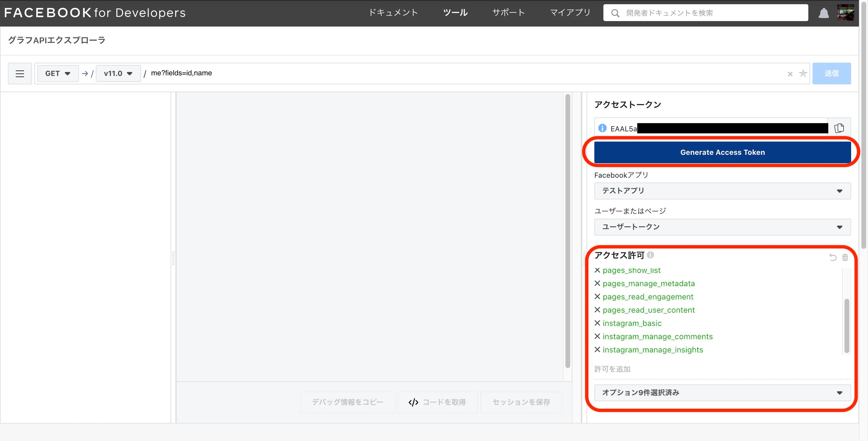Open the hamburger menu beside GET
Screen dimensions: 868x441
[x=20, y=73]
